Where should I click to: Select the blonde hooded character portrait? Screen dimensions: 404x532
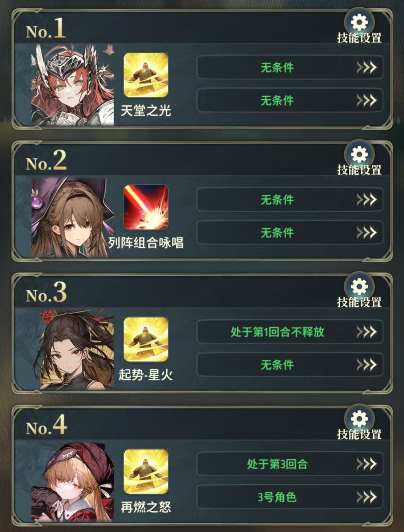tap(73, 481)
